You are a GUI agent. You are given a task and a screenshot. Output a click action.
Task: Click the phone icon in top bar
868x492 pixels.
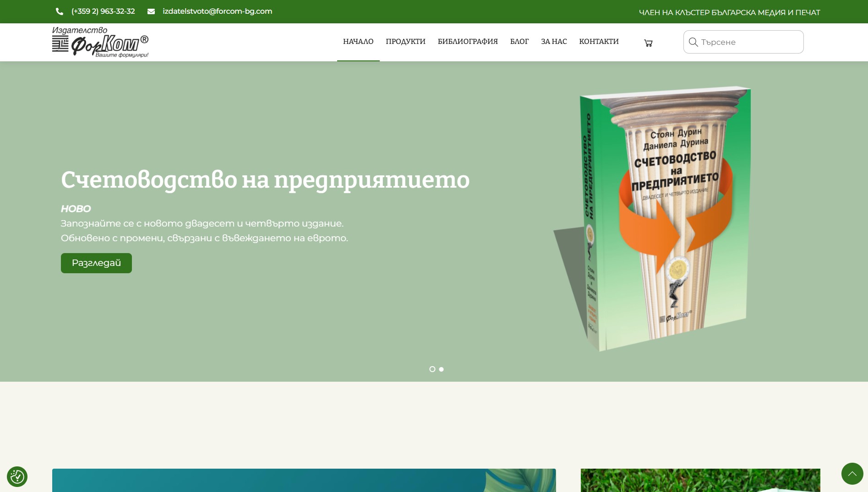point(60,11)
